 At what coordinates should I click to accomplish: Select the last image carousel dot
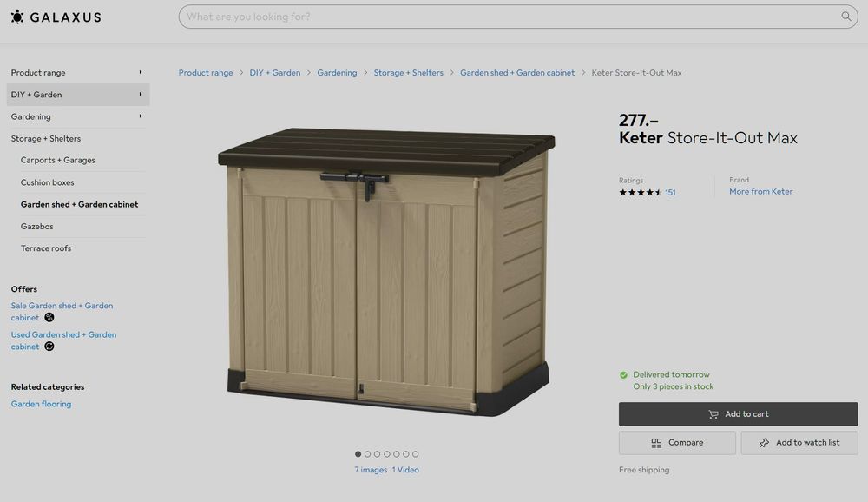416,453
